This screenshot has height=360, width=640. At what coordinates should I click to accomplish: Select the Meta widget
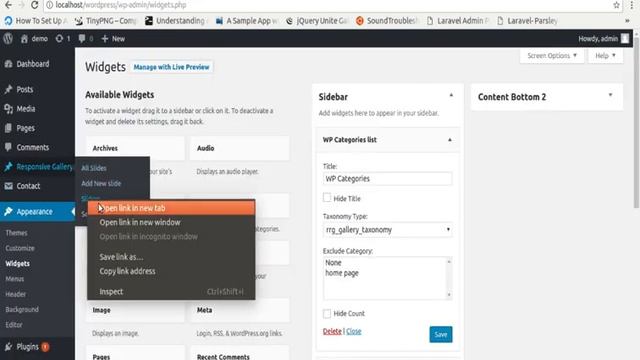pos(240,310)
